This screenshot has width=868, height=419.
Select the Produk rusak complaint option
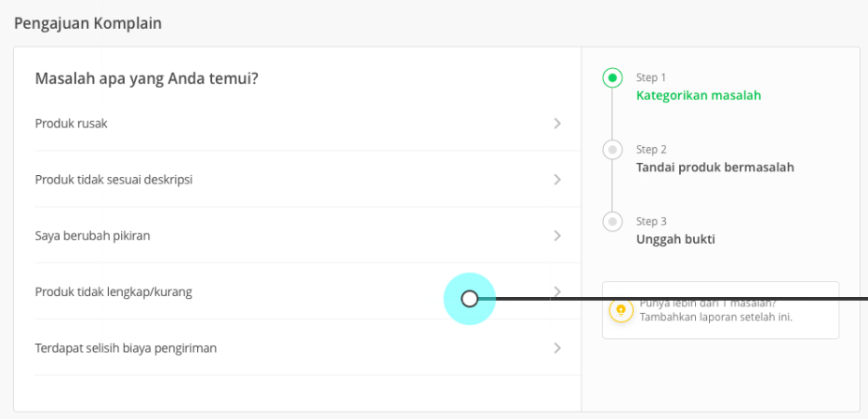(308, 124)
